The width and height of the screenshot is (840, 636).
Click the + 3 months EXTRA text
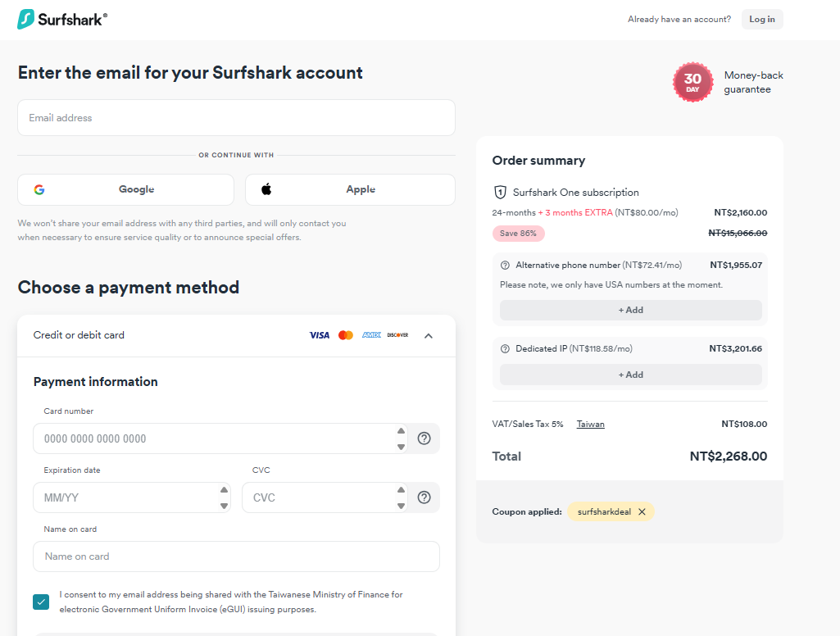coord(575,213)
